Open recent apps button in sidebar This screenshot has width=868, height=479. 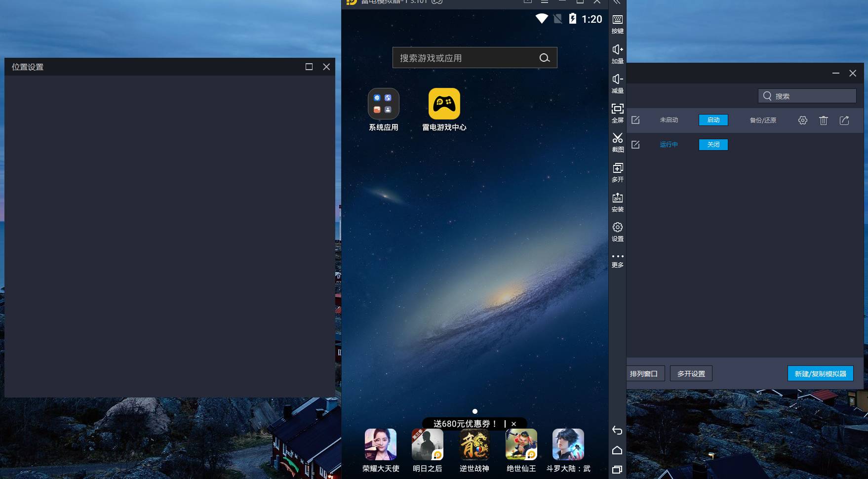point(617,470)
